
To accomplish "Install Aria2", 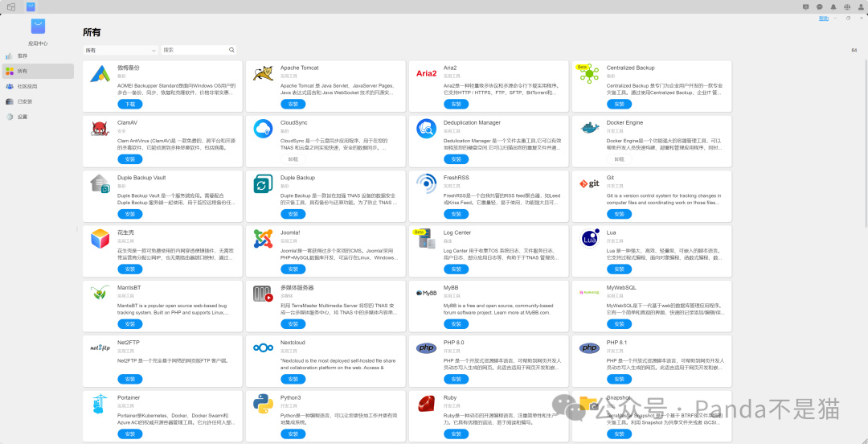I will pyautogui.click(x=457, y=105).
